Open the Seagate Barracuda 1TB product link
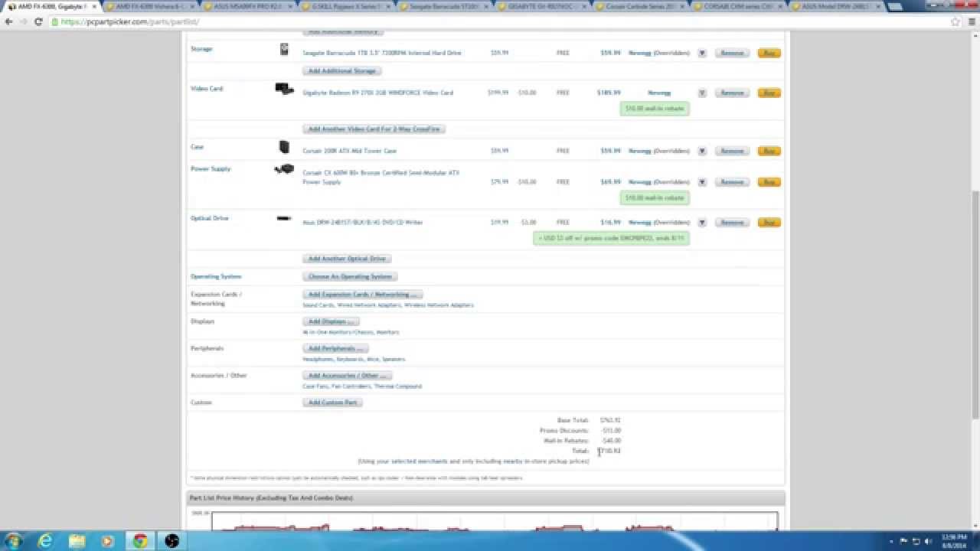This screenshot has width=980, height=551. 382,54
